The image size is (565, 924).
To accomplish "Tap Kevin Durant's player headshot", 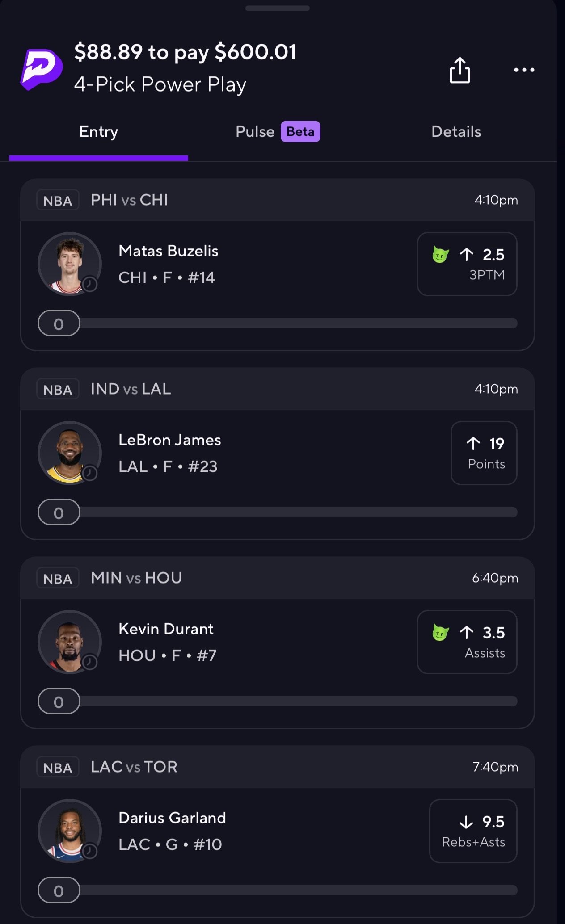I will [69, 642].
